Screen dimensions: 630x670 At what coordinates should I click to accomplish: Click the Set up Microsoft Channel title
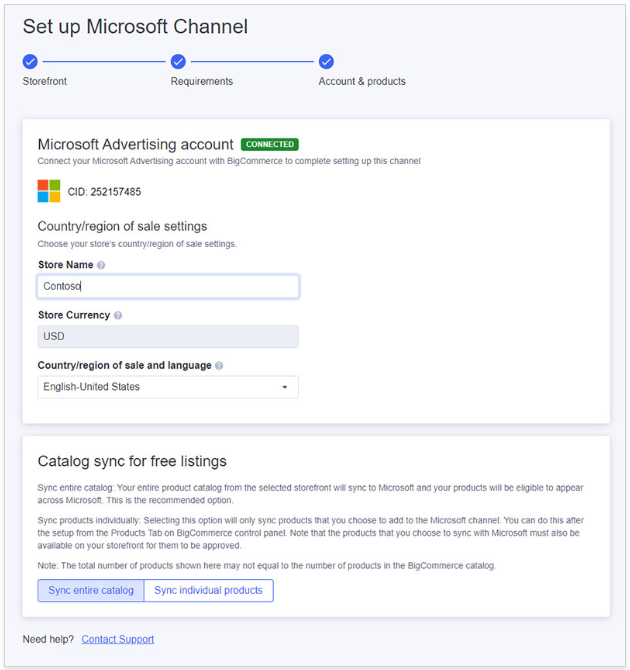coord(135,27)
